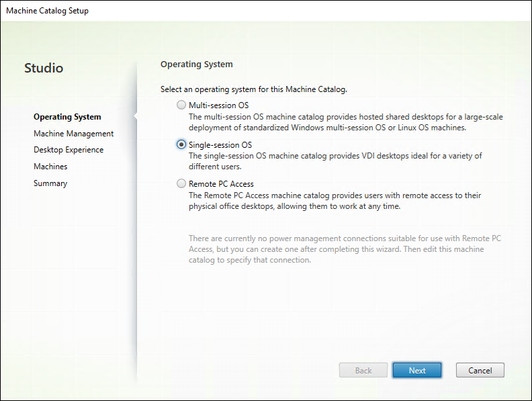Click 'Select an operating system for this Machine Catalog.'

coord(254,89)
